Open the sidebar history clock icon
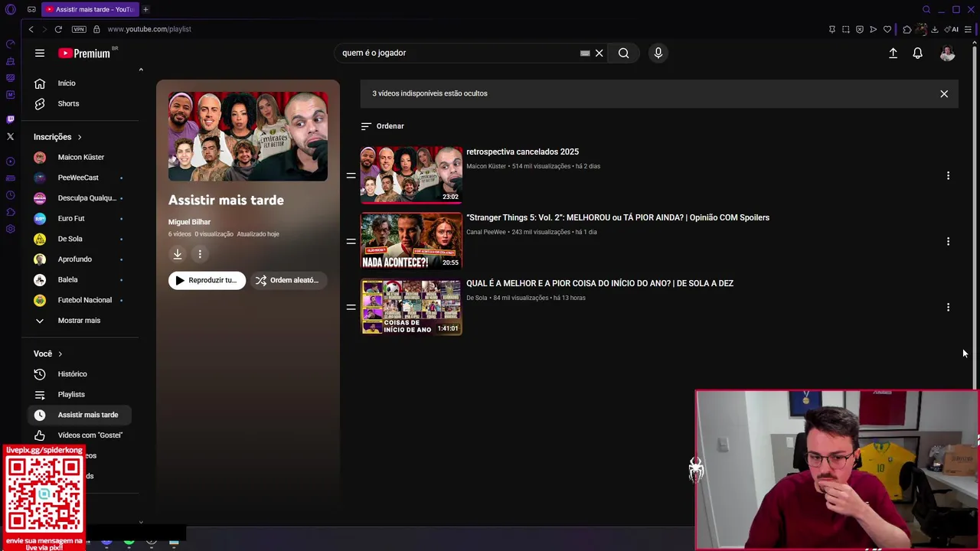980x551 pixels. [x=10, y=195]
